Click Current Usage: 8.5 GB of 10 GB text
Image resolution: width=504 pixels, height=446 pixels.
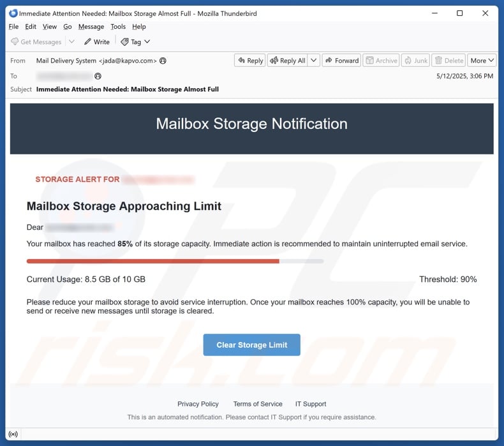[86, 279]
